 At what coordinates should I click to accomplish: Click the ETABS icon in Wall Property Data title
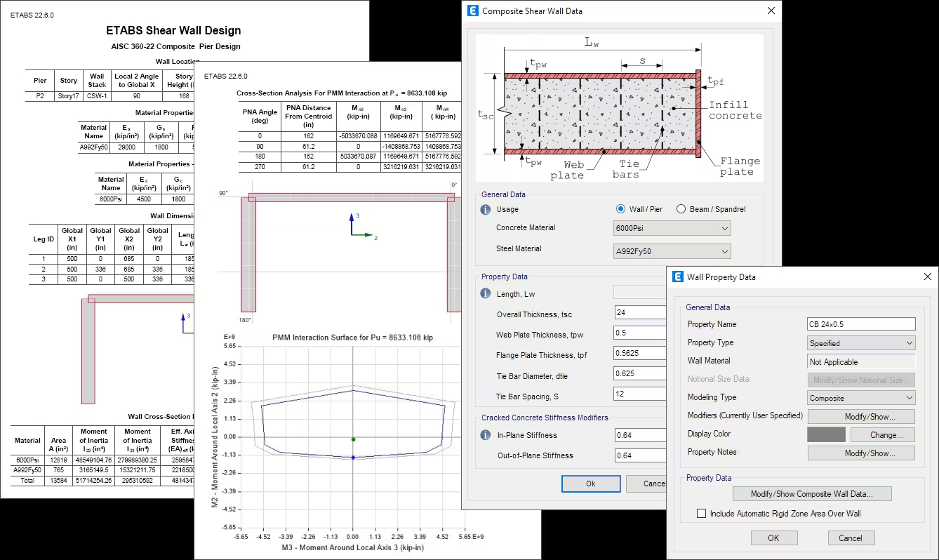(678, 276)
